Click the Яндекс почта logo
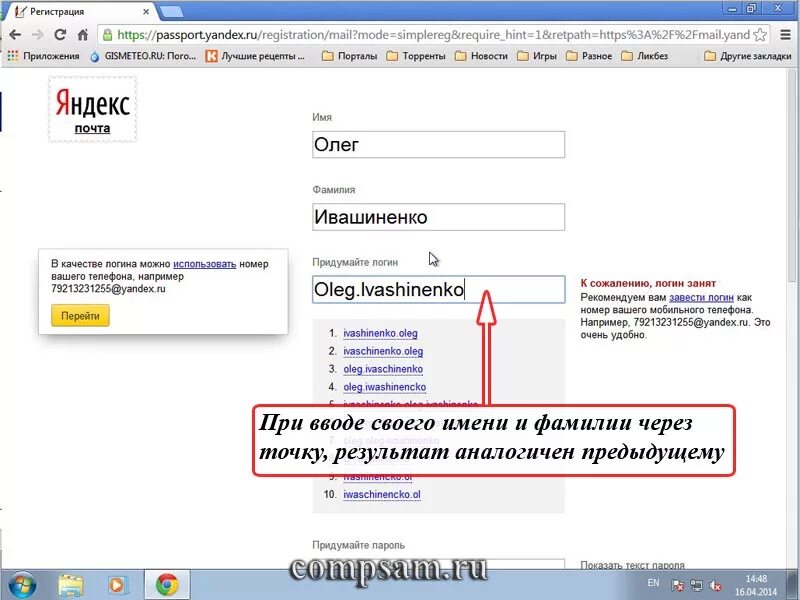The width and height of the screenshot is (800, 600). pos(92,109)
